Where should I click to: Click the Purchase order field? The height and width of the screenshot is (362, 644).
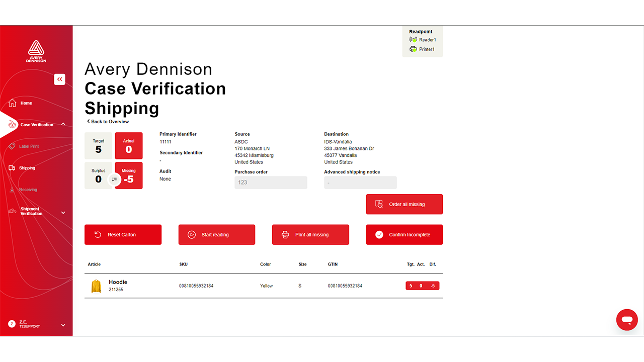tap(271, 183)
